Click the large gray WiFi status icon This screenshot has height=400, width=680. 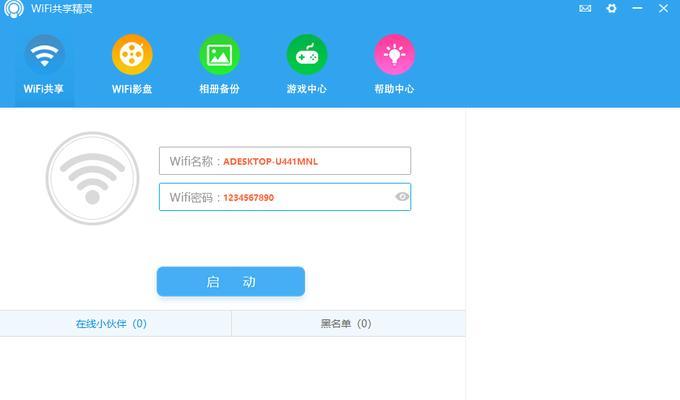[x=92, y=178]
